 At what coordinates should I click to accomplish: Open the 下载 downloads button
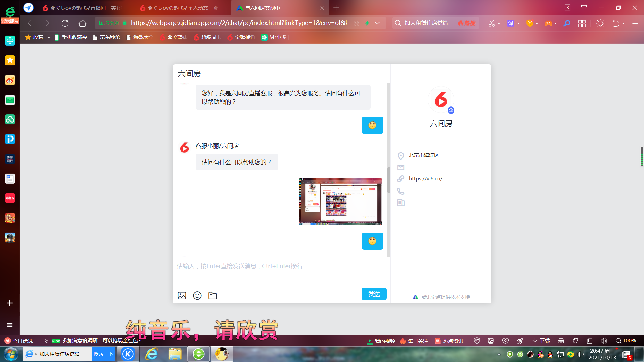(541, 341)
